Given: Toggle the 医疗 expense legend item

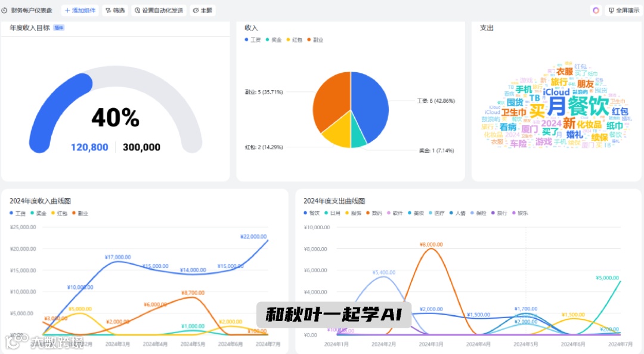Looking at the screenshot, I should click(437, 213).
